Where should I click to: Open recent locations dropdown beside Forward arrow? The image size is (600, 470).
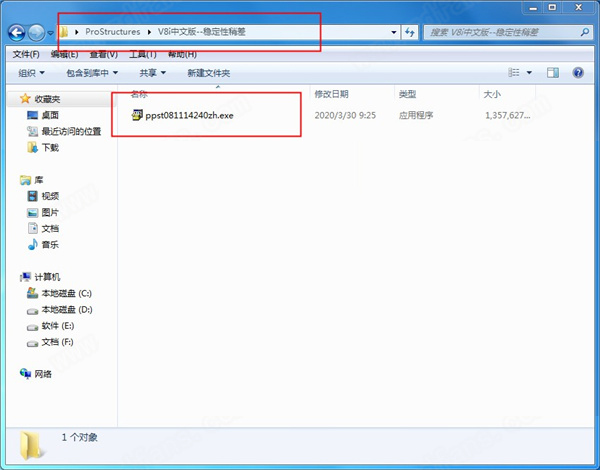point(50,33)
